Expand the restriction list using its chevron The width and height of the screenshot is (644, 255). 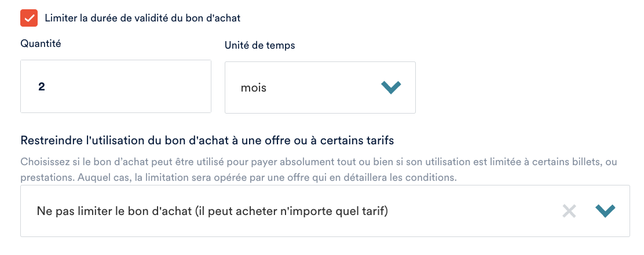[605, 211]
